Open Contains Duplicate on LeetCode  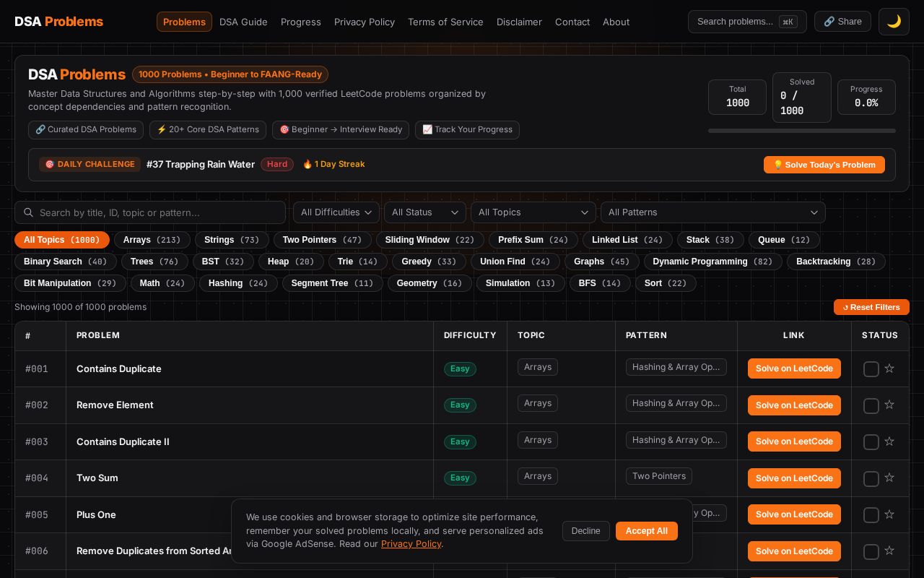point(794,368)
